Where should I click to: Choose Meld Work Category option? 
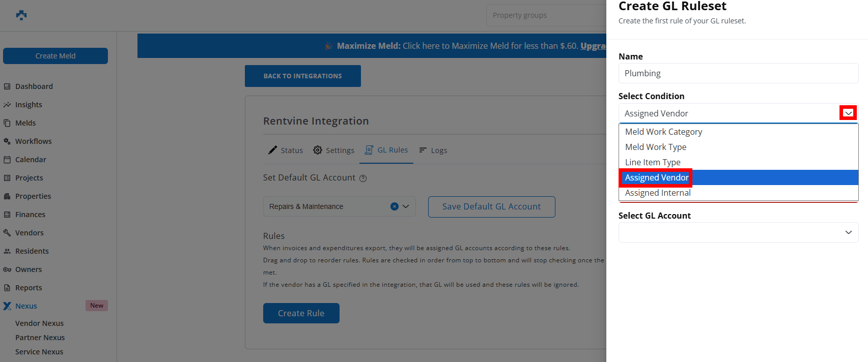pos(663,132)
